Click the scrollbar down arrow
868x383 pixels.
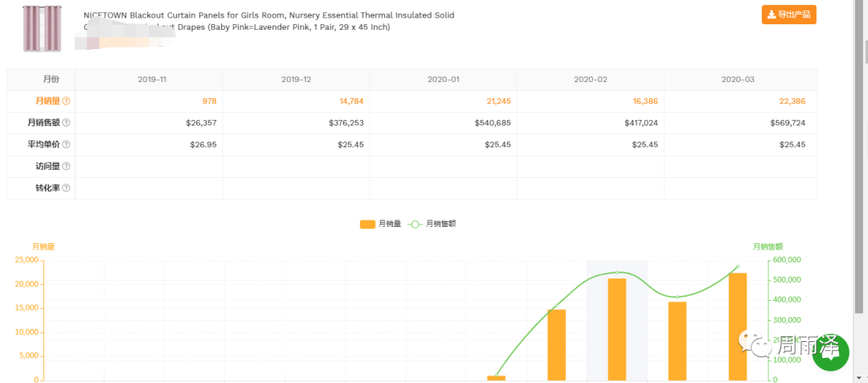click(x=862, y=376)
